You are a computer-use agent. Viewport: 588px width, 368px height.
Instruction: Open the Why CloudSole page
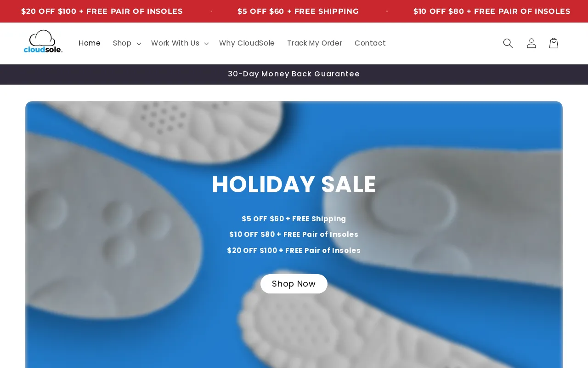tap(247, 43)
